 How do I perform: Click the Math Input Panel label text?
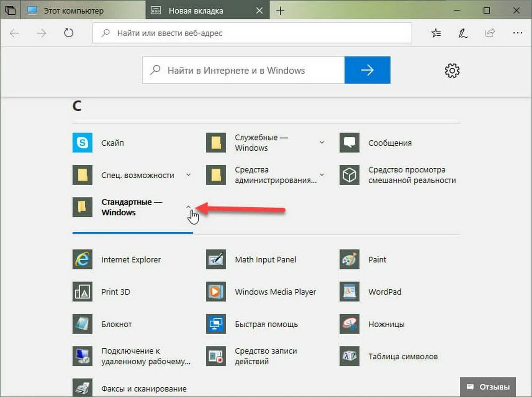[x=266, y=260]
